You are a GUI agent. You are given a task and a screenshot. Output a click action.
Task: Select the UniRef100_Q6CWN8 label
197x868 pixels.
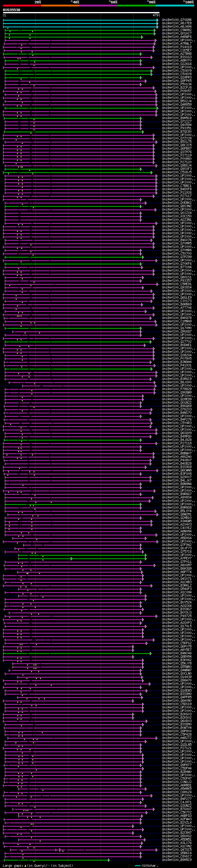click(177, 471)
